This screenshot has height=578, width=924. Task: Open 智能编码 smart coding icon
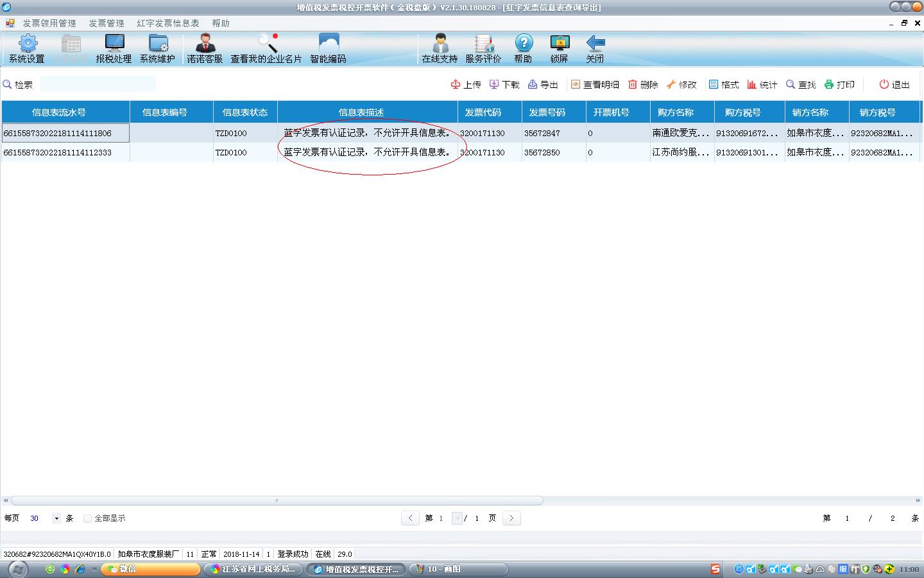point(328,48)
